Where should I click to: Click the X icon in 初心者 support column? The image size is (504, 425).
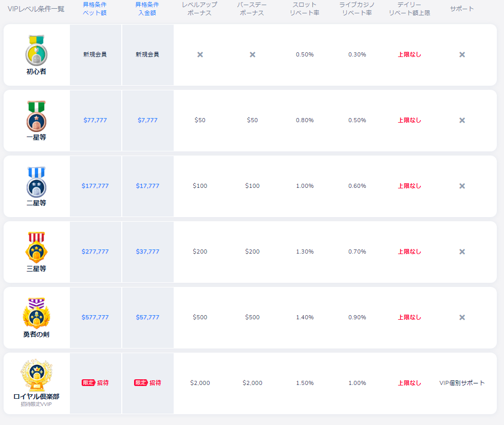pos(462,54)
